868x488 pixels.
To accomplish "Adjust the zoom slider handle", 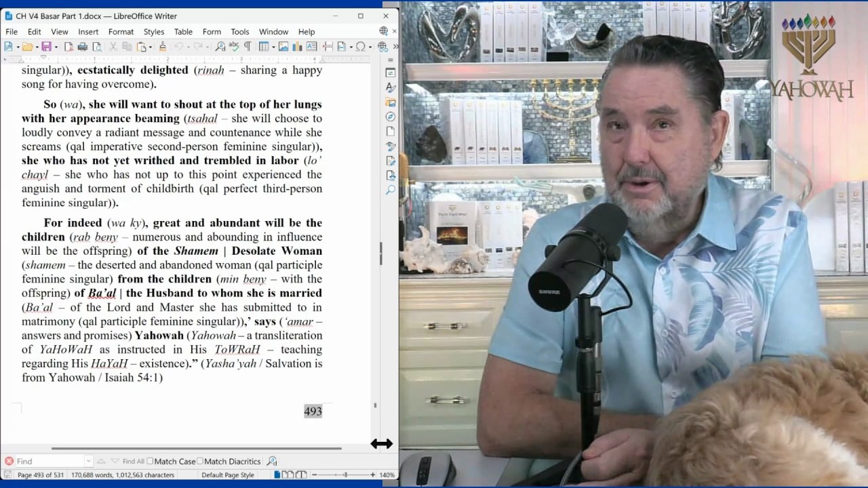I will (x=345, y=474).
